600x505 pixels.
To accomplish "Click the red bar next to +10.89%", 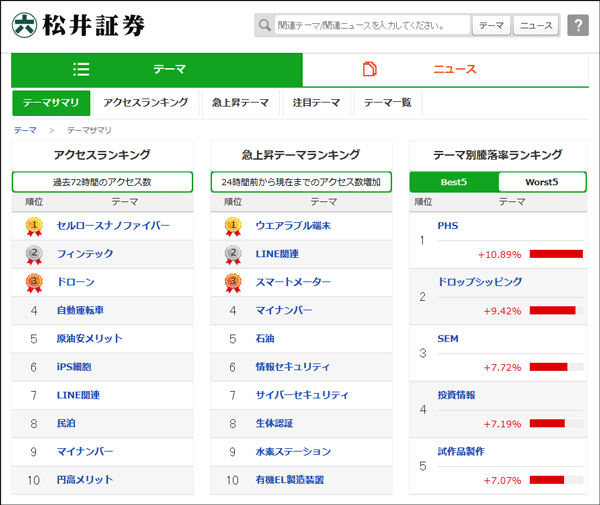I will click(556, 254).
